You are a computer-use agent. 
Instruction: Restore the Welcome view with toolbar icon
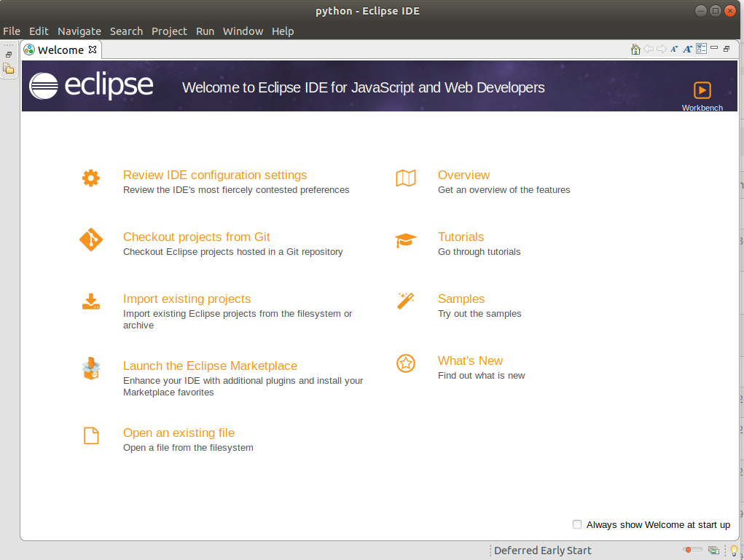(x=727, y=49)
